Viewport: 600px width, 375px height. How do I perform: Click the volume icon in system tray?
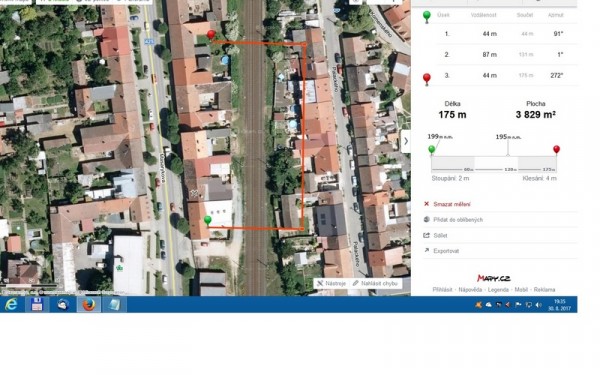coord(538,305)
